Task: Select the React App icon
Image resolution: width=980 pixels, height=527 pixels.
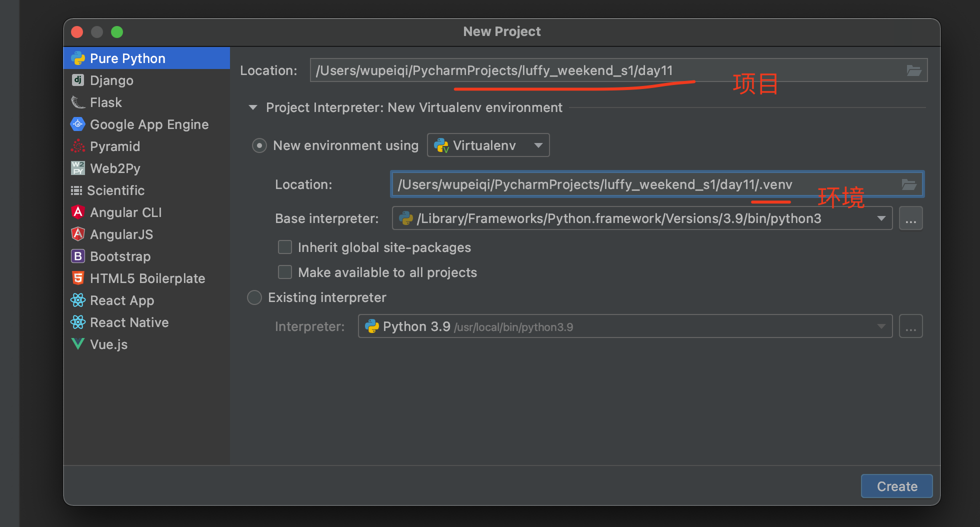Action: [78, 300]
